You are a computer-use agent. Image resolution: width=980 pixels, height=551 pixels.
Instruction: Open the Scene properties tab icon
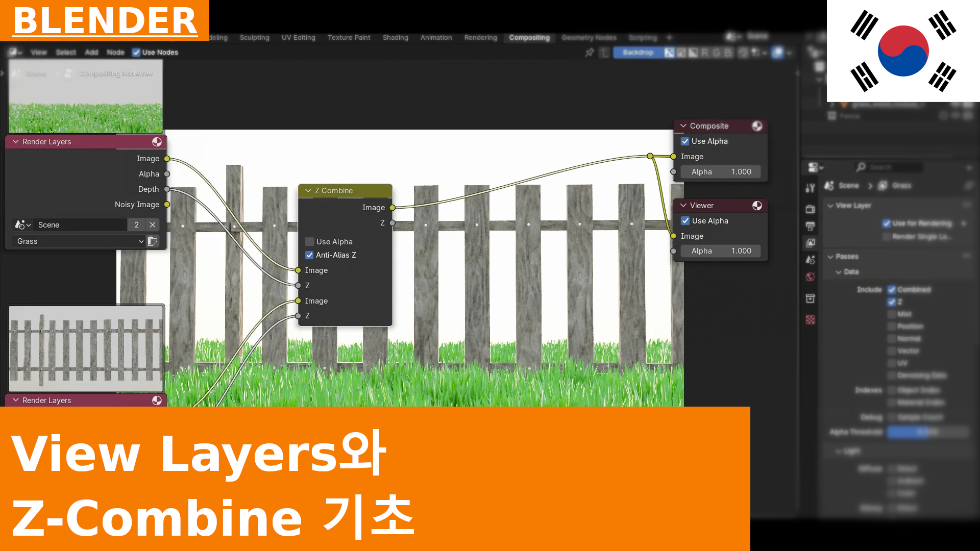(810, 260)
